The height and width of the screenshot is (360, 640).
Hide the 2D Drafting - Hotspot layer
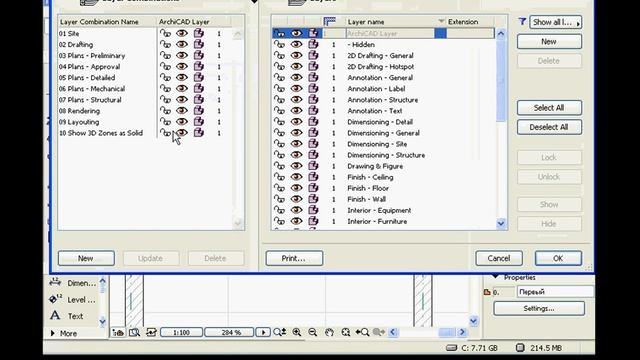pyautogui.click(x=296, y=67)
